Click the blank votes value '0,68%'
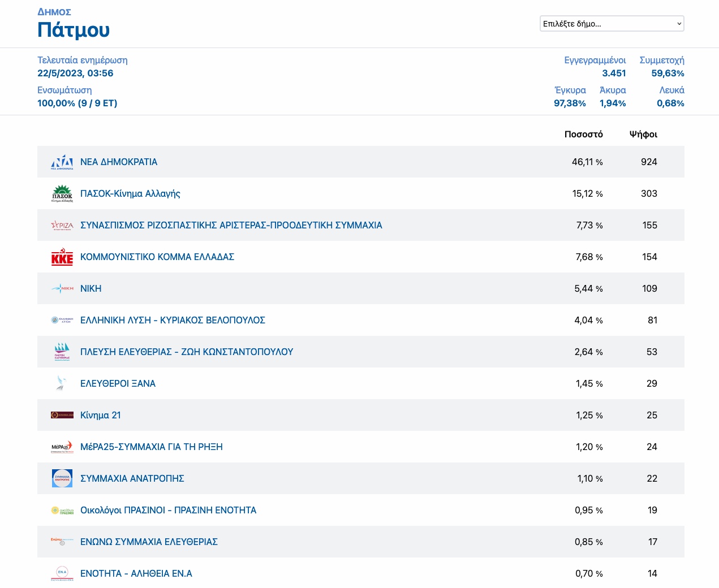Screen dimensions: 719x588 coord(670,103)
